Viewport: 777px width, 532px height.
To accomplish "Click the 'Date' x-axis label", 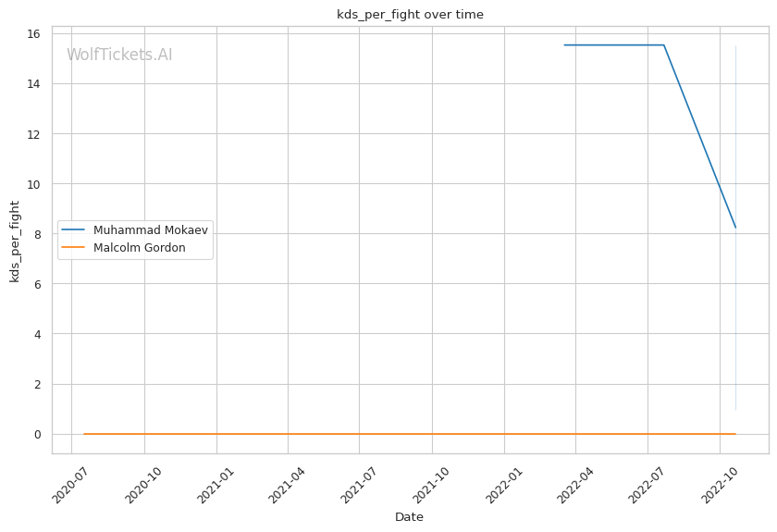I will click(409, 516).
